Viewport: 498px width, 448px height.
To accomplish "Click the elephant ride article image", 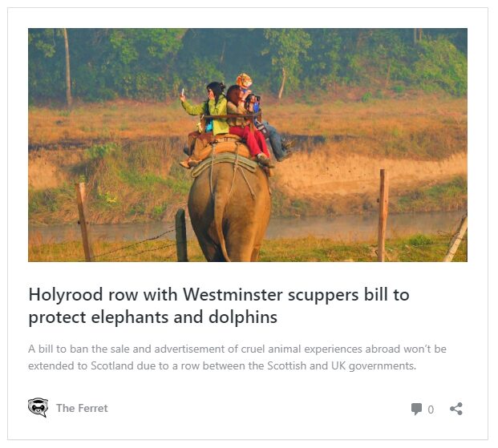I will (x=248, y=145).
